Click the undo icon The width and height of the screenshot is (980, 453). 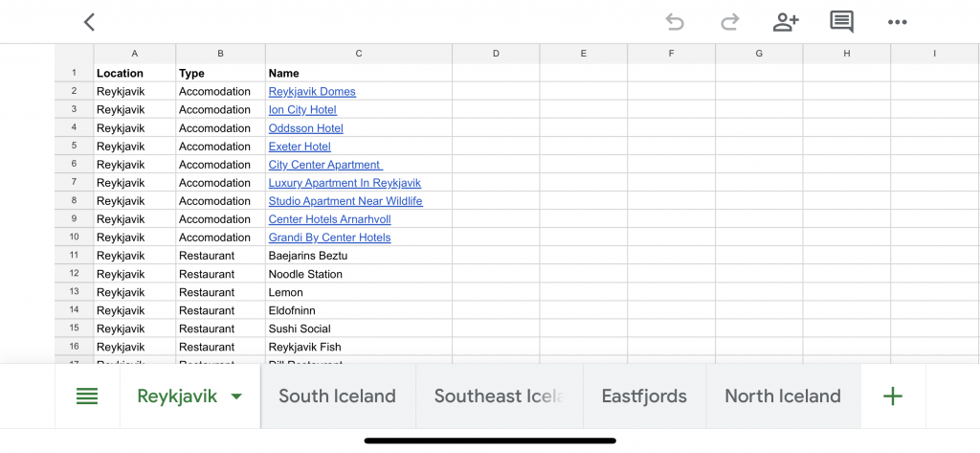[675, 23]
